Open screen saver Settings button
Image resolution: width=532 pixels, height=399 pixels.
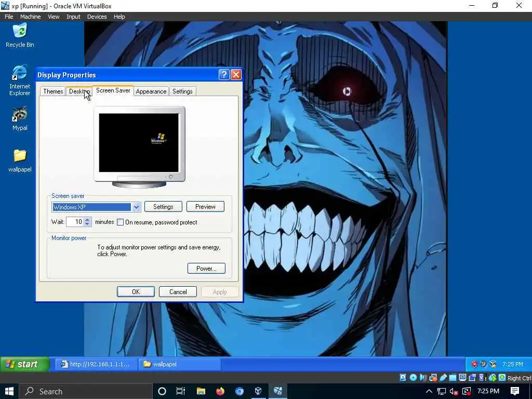[163, 207]
